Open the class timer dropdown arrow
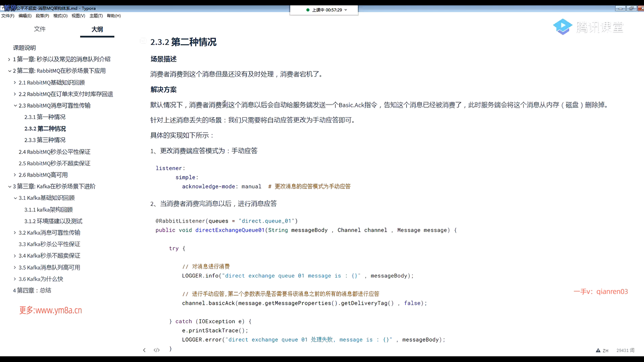The image size is (644, 362). click(x=346, y=10)
